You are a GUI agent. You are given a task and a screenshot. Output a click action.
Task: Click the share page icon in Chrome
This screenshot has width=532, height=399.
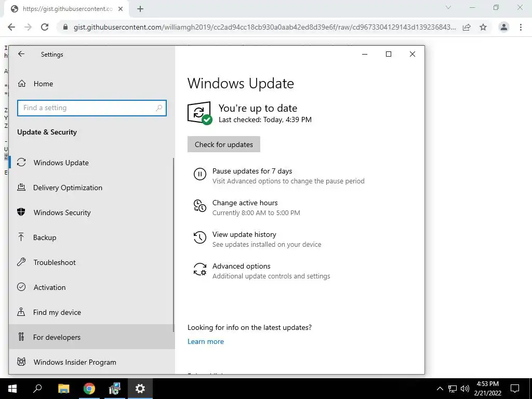click(467, 27)
